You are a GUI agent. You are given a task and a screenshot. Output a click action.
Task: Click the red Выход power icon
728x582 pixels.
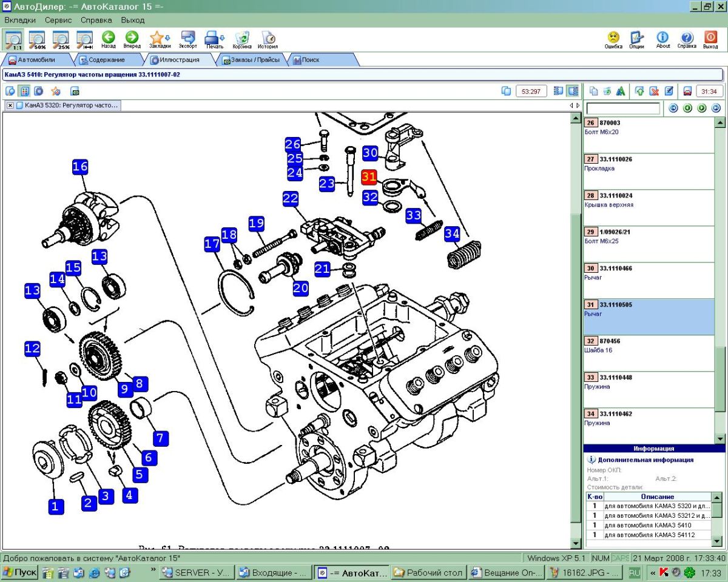710,40
